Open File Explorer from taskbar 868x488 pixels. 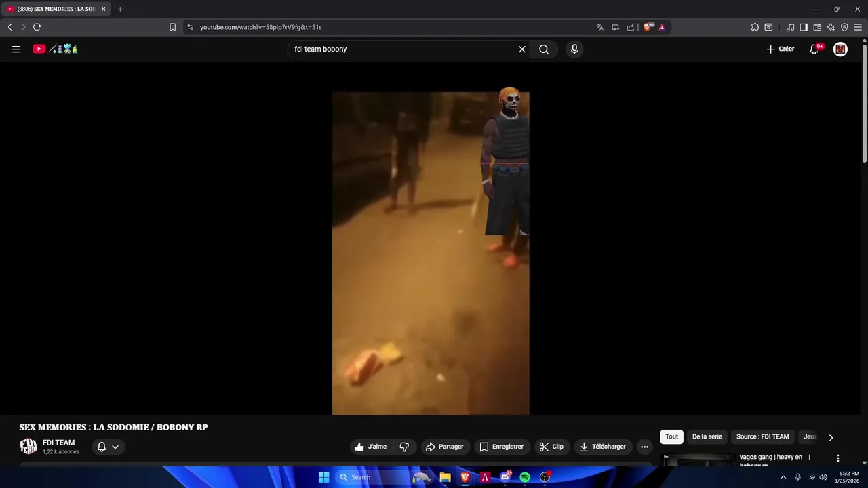coord(445,477)
